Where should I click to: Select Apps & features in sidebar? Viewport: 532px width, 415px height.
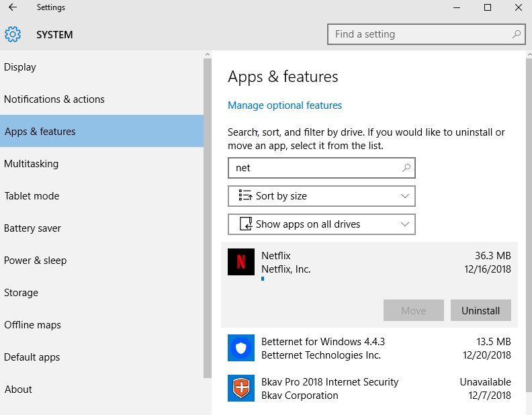coord(102,131)
